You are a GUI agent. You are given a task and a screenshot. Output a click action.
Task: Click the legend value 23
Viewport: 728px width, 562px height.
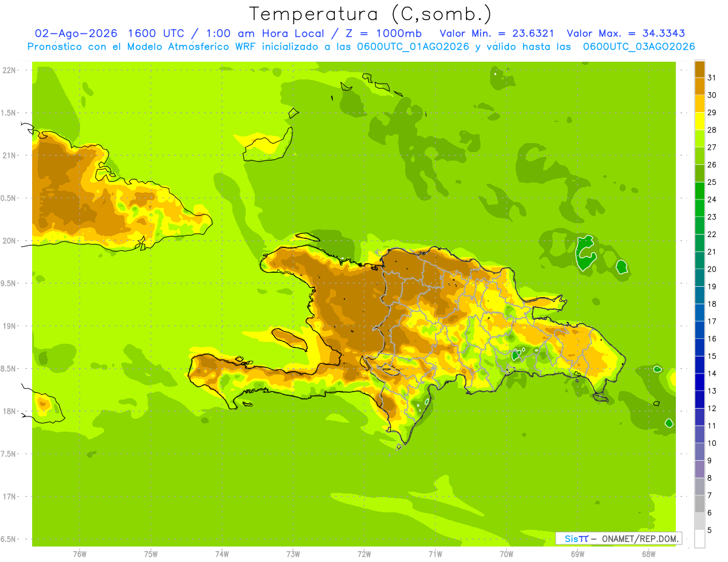[x=713, y=217]
